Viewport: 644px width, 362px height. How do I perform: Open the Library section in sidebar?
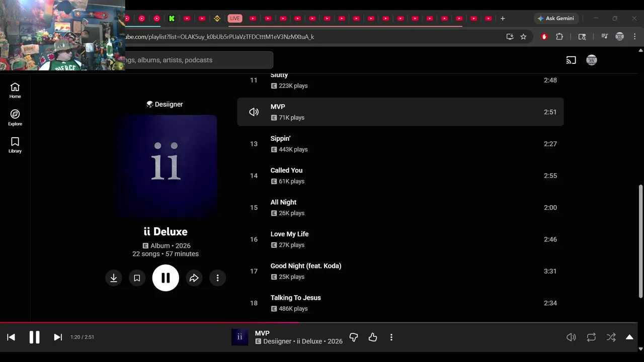[x=15, y=145]
